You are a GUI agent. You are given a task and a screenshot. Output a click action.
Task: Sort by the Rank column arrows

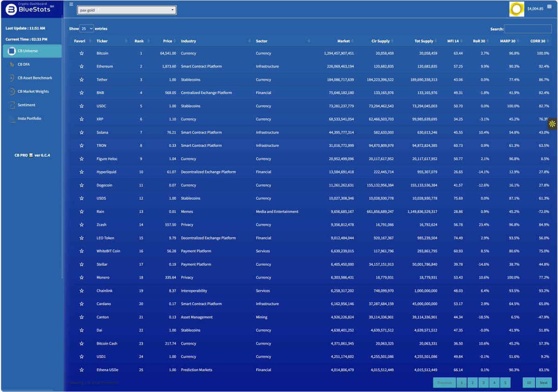148,41
